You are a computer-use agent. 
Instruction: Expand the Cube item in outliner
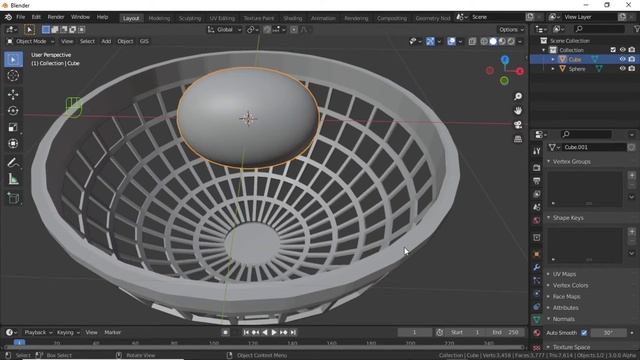553,59
